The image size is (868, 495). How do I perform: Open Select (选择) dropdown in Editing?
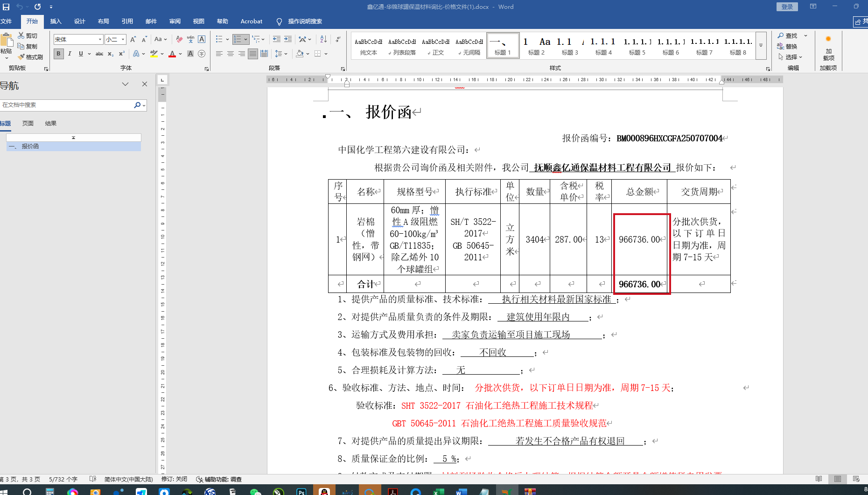click(x=790, y=57)
